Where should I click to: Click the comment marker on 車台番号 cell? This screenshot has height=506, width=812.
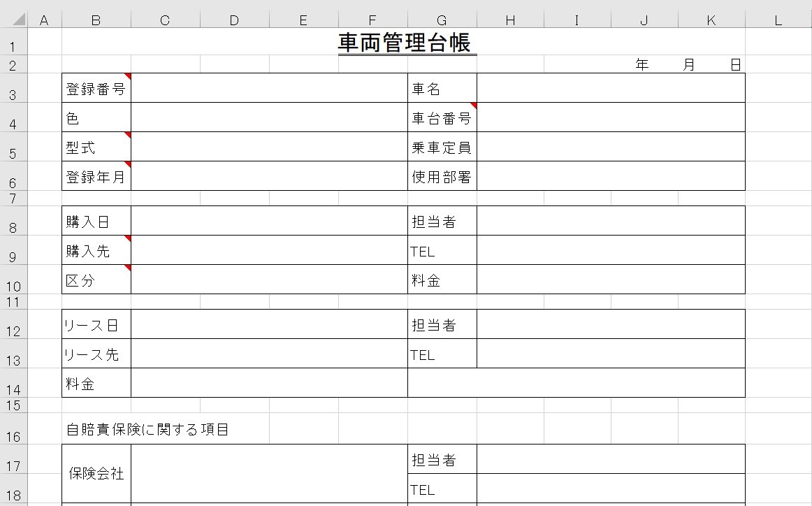473,105
